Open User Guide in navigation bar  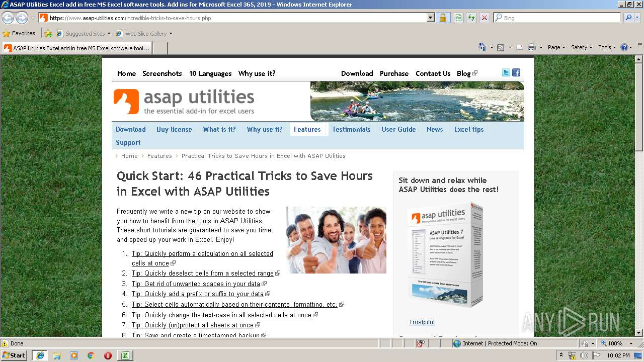click(x=398, y=129)
